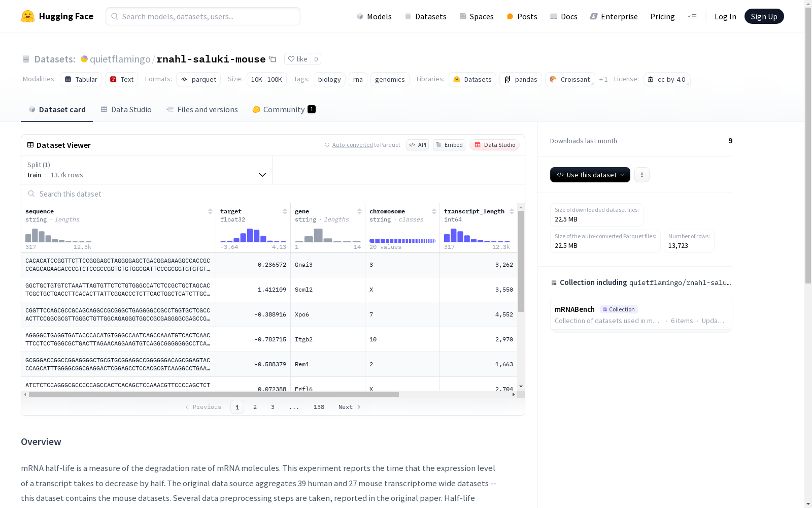Sort the sequence column

point(210,211)
